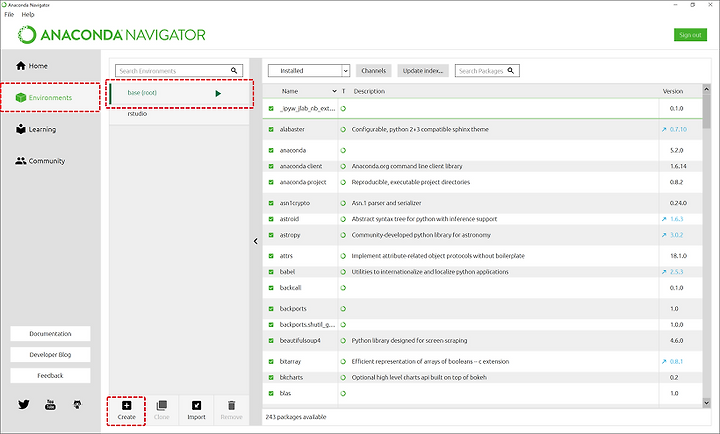Open the GitHub icon link
The image size is (720, 434).
(77, 405)
